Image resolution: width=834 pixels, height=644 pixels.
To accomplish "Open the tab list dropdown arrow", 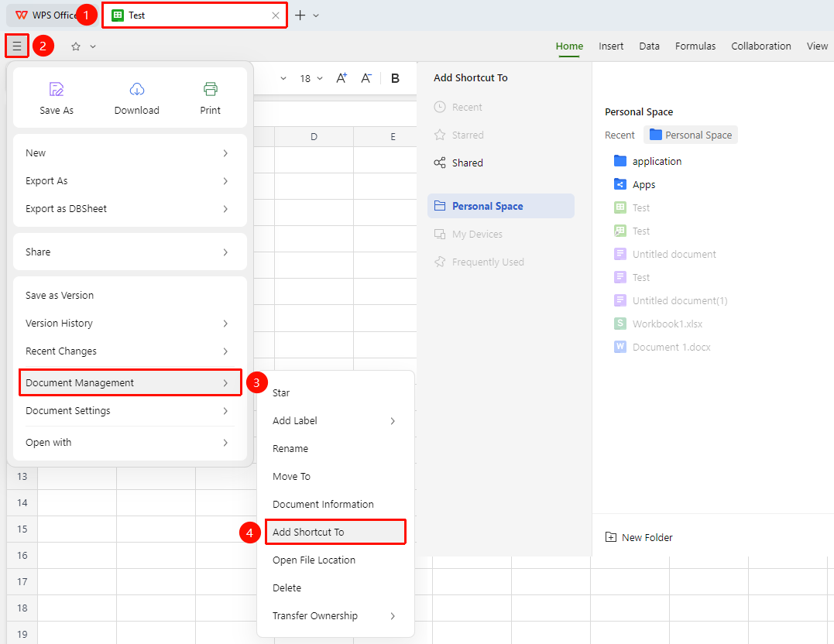I will [x=316, y=15].
